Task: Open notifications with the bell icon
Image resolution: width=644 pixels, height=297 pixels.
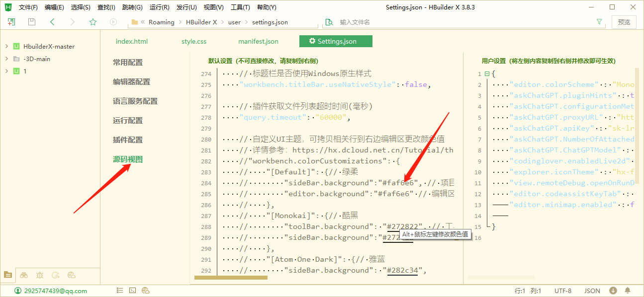Action: click(628, 290)
